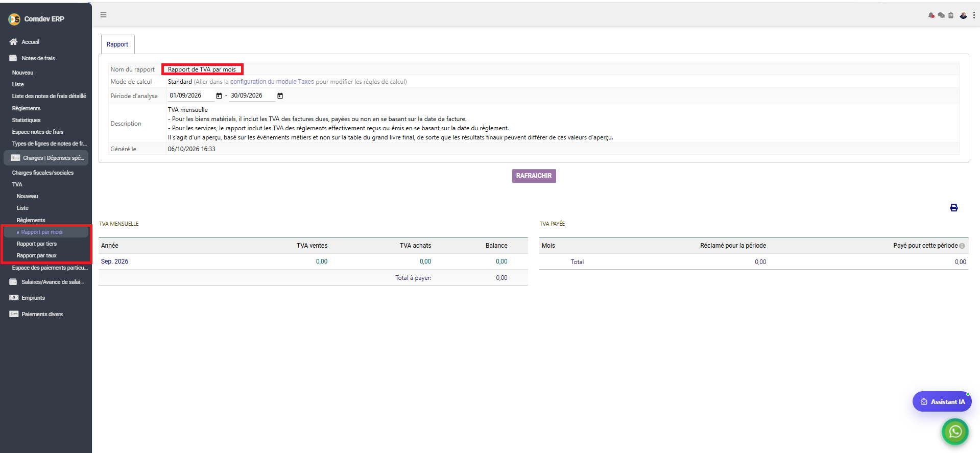Open the Sep. 2026 row link
980x453 pixels.
(114, 261)
